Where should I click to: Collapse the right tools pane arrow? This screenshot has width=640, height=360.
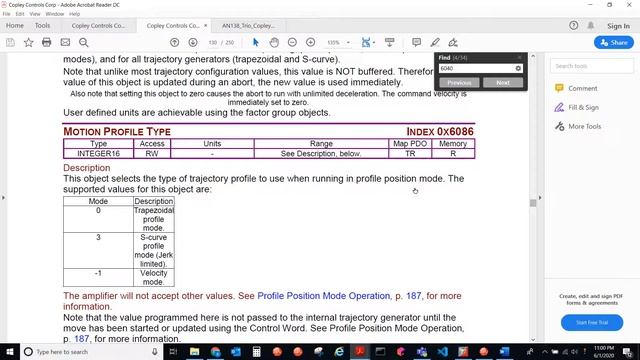tap(540, 198)
